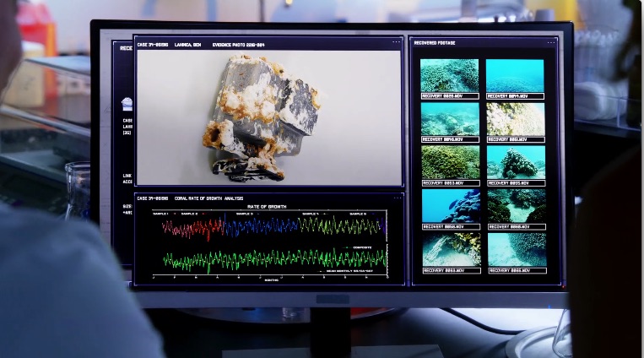Open the blue fish beside coral thumbnail
Screen dimensions: 644x358
coord(451,206)
